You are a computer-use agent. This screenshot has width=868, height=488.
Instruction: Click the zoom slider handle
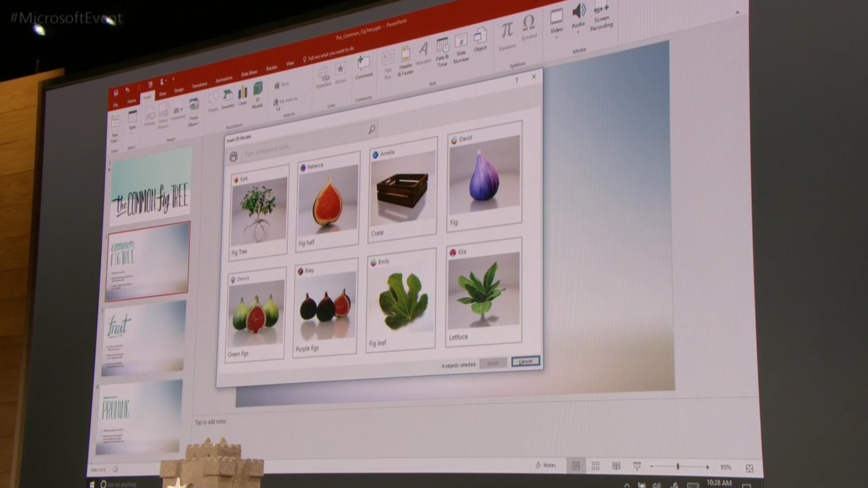[678, 467]
